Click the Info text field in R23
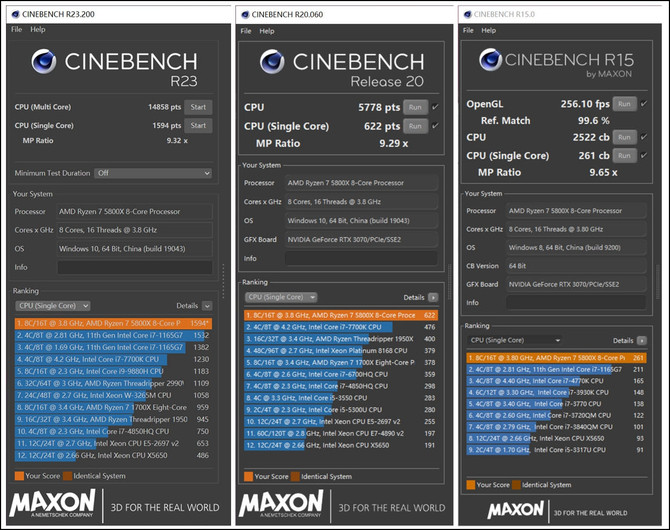 [134, 267]
